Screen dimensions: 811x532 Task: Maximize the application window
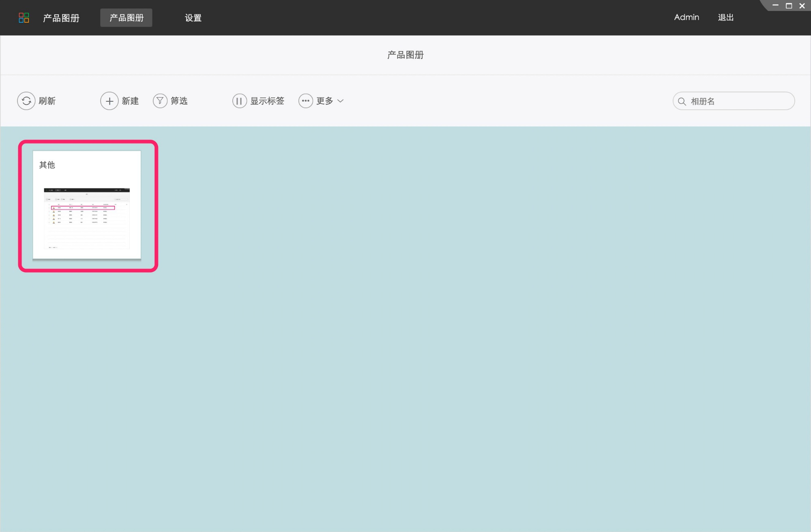(789, 6)
